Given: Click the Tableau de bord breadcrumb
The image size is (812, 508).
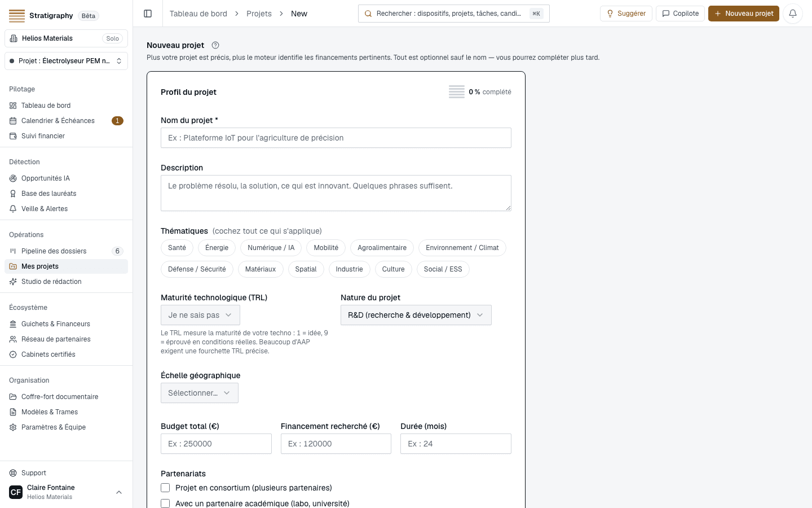Looking at the screenshot, I should (198, 14).
